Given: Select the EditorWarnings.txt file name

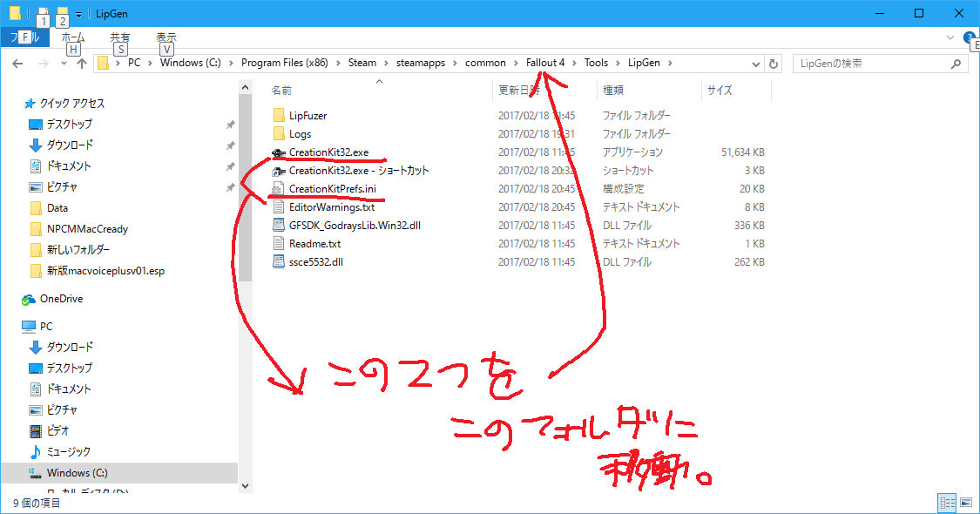Looking at the screenshot, I should [x=332, y=207].
